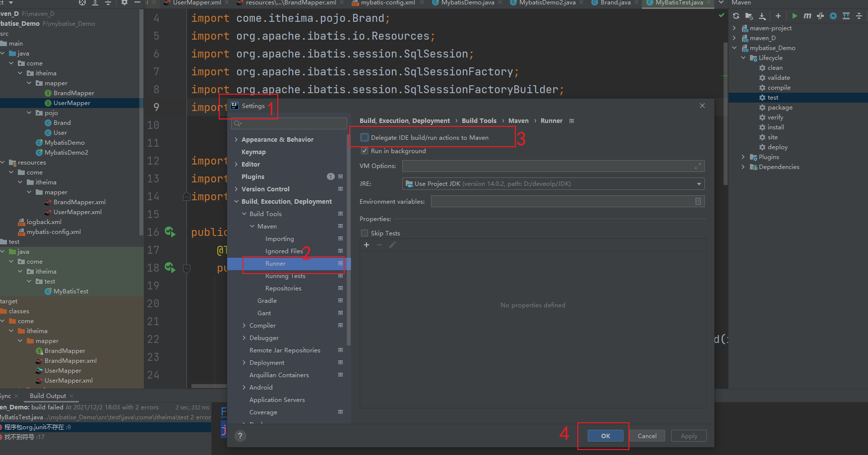Click the OK button in Settings
The image size is (868, 455).
tap(605, 436)
